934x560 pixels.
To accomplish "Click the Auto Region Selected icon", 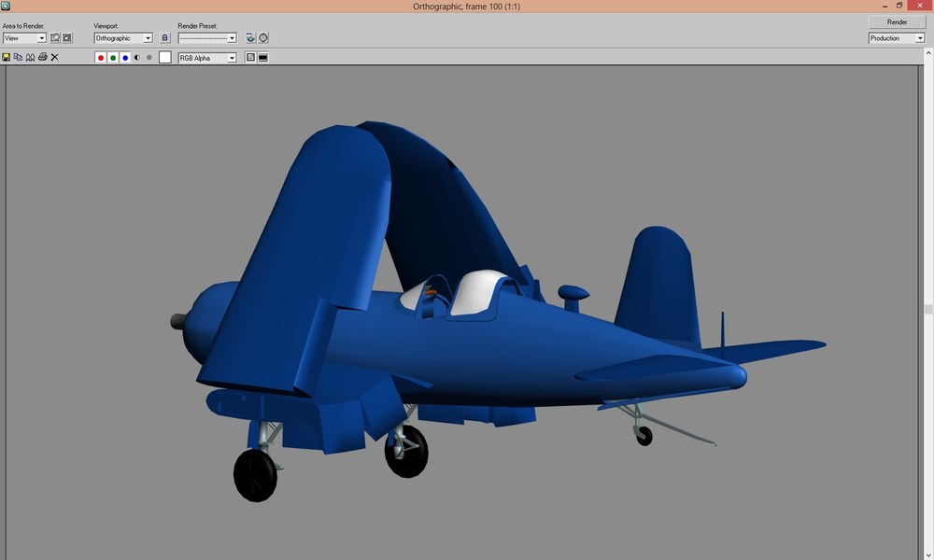I will (67, 37).
